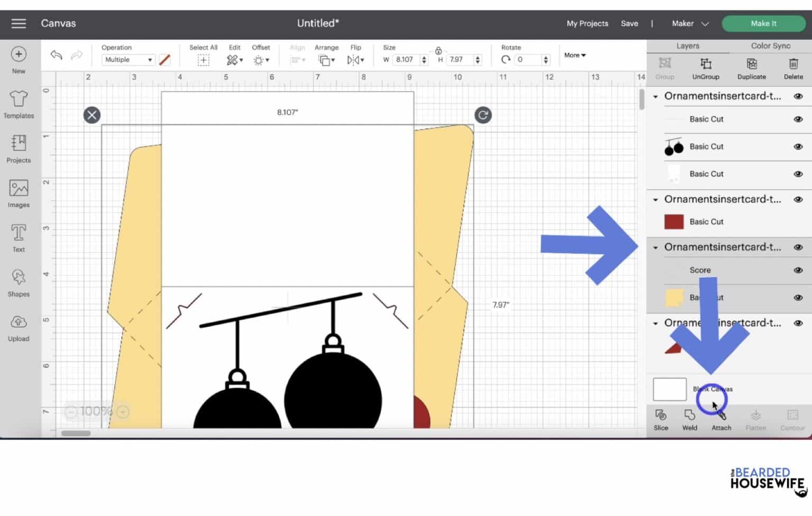Screen dimensions: 812x516
Task: Open the Shapes menu
Action: pos(19,282)
